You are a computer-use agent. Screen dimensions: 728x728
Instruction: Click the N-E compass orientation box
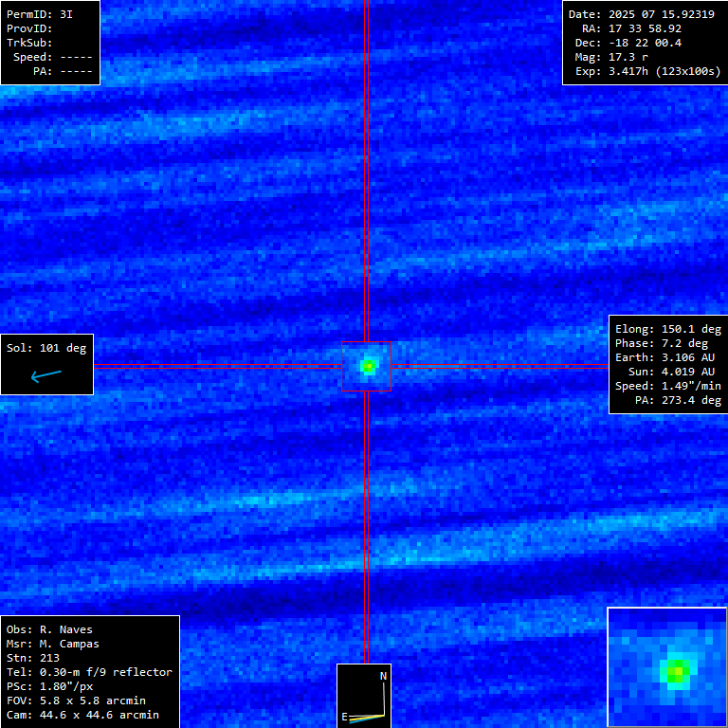[x=364, y=696]
